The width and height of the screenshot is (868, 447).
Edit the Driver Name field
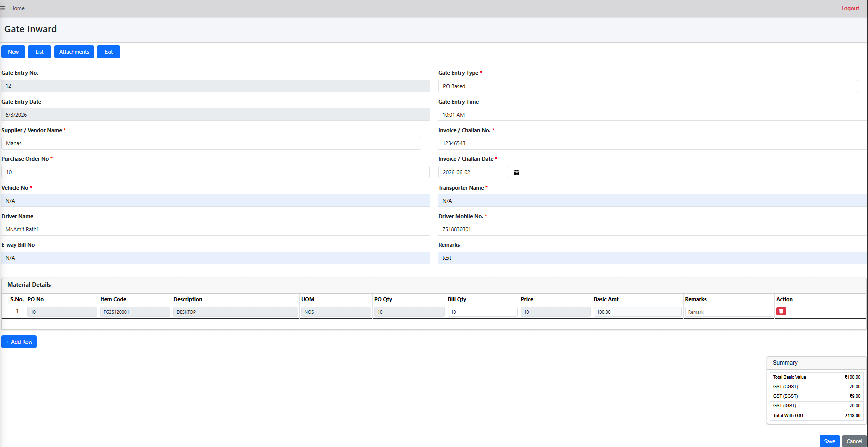point(215,229)
